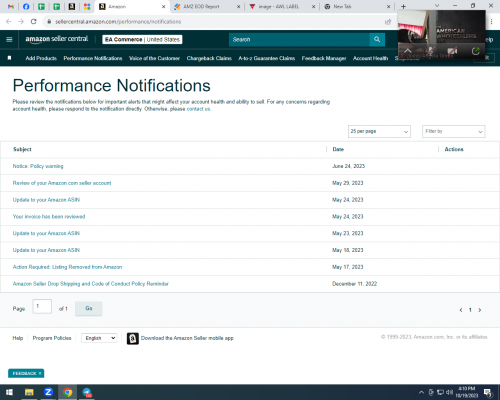500x400 pixels.
Task: Reload the current page
Action: [34, 21]
